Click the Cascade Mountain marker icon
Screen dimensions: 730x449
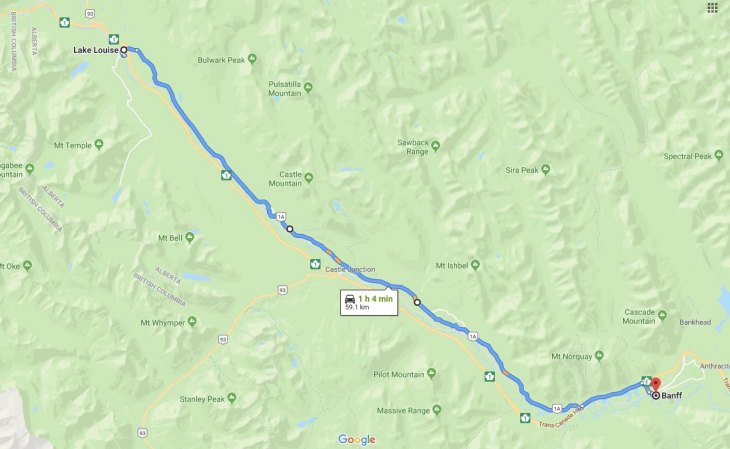tap(662, 315)
